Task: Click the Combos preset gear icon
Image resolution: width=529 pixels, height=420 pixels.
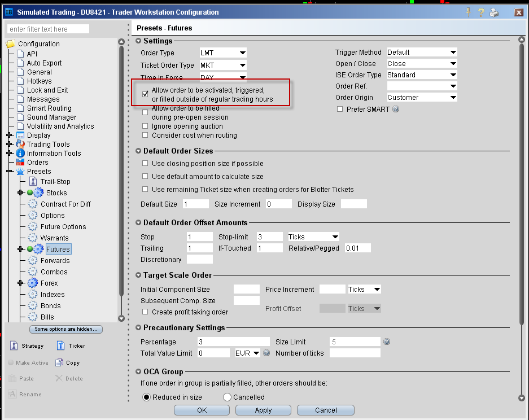Action: (33, 272)
